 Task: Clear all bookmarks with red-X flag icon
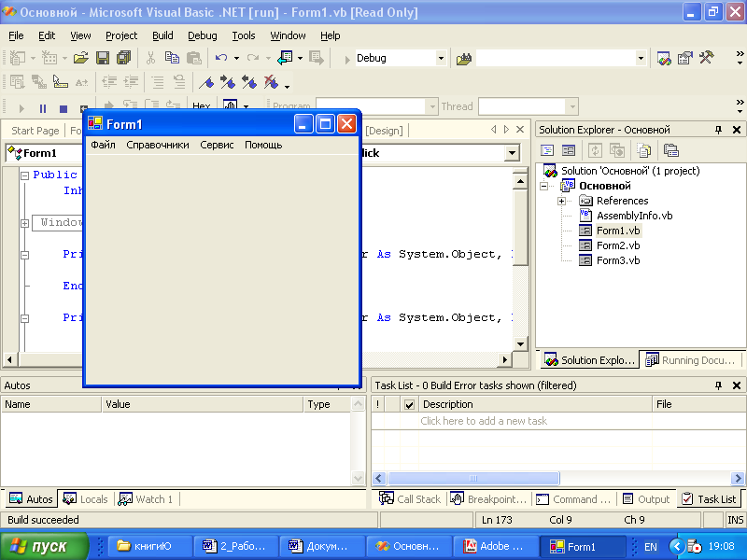[271, 83]
